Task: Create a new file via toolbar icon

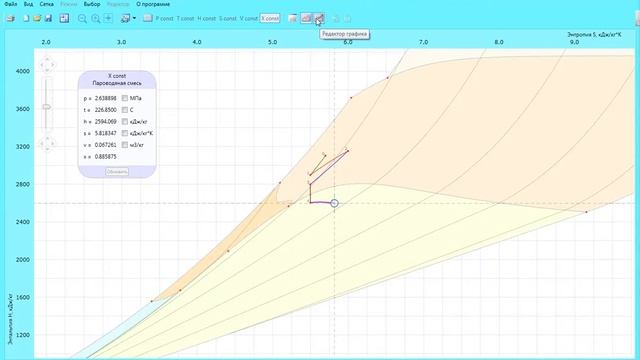Action: tap(26, 18)
